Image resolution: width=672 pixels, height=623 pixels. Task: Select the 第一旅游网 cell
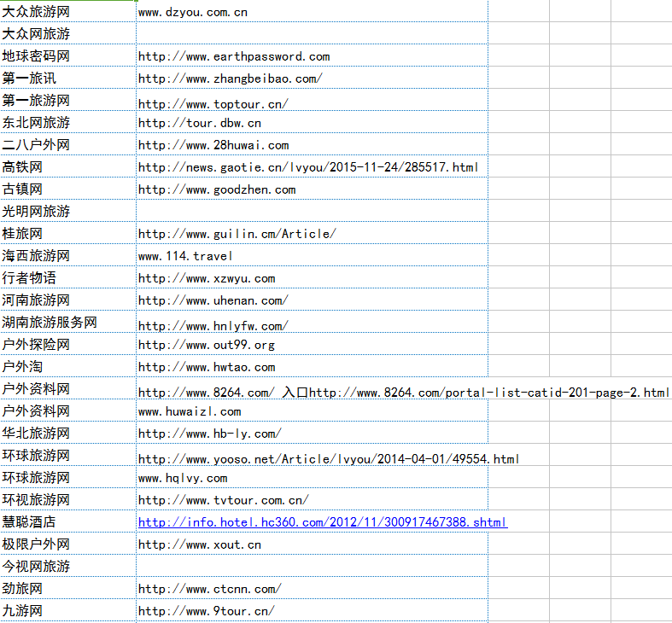(x=67, y=100)
